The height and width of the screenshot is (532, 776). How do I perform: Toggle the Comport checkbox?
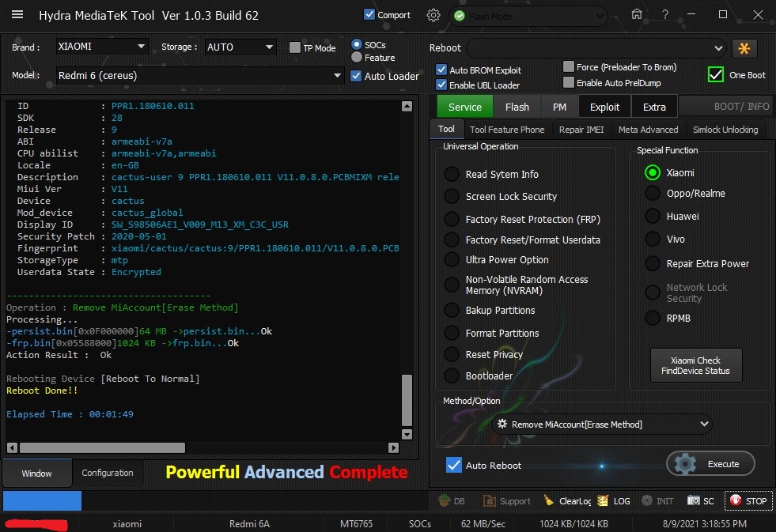point(369,14)
